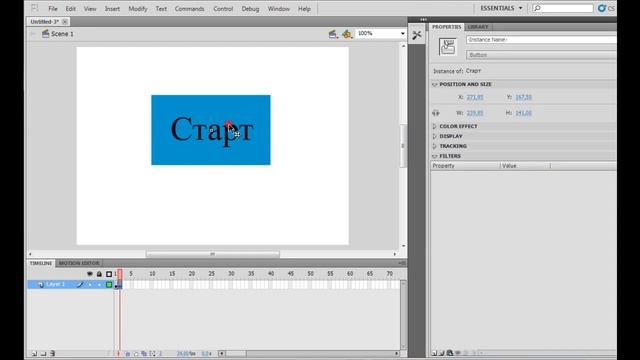Open the Commands menu
Screen dimensions: 640x360
coord(189,9)
